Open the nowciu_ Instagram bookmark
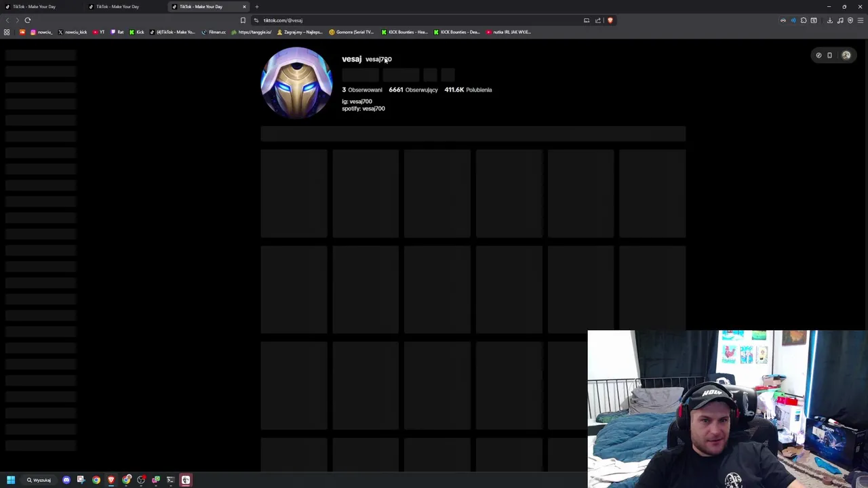868x488 pixels. (x=41, y=32)
